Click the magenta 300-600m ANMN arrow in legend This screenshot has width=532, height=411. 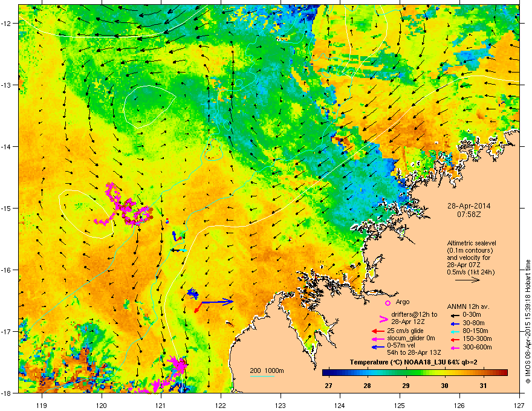[x=455, y=348]
